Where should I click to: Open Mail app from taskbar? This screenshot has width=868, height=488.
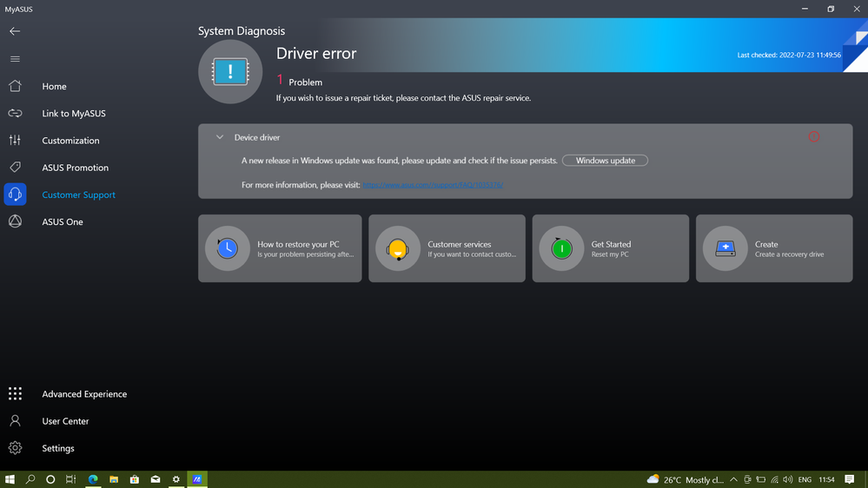(x=156, y=479)
